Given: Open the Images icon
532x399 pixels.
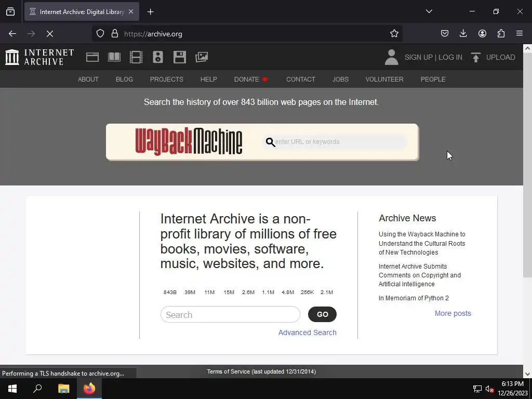Looking at the screenshot, I should [x=202, y=57].
